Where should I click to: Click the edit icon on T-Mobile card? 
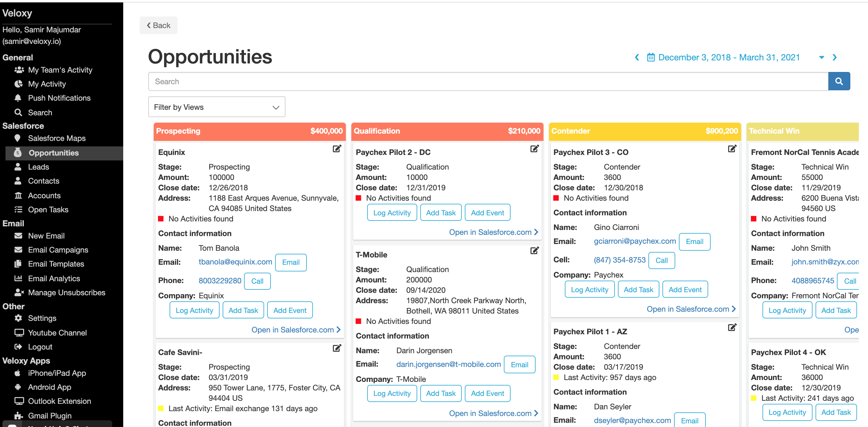(534, 250)
